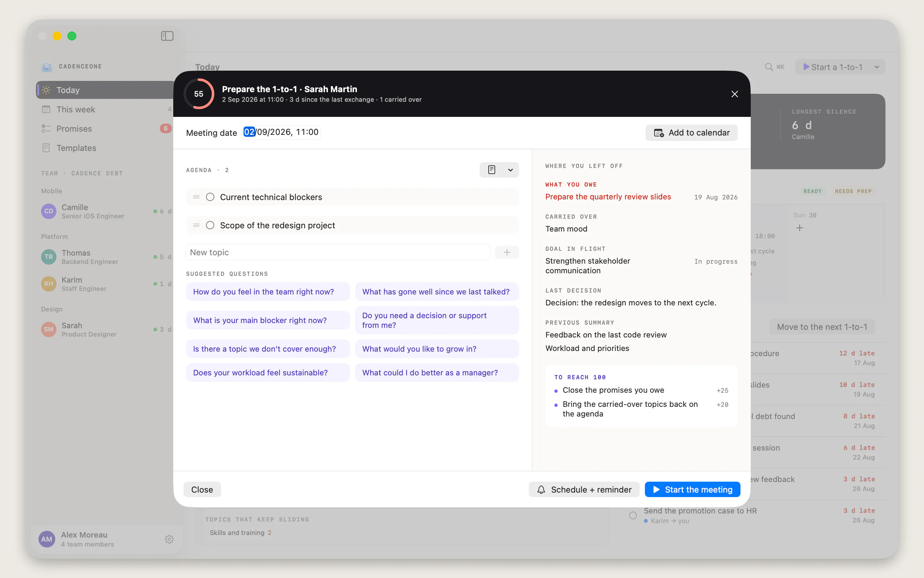Click Karim's KH avatar
The height and width of the screenshot is (578, 924).
click(x=48, y=284)
